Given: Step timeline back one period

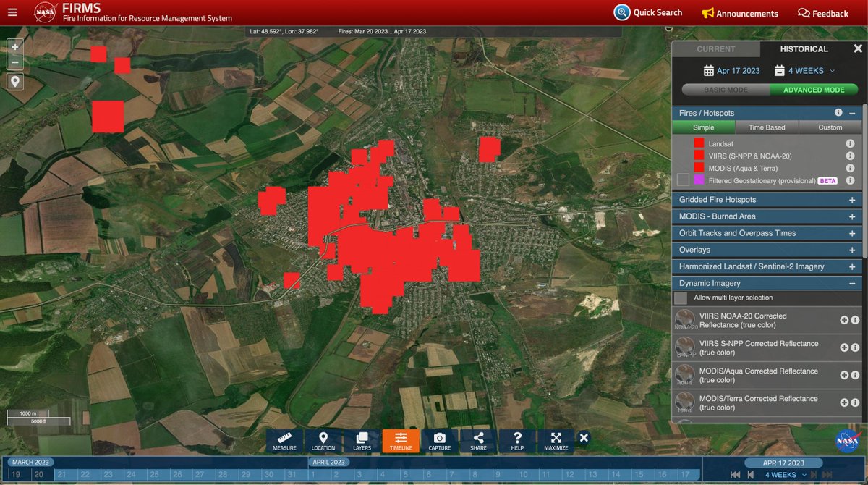Looking at the screenshot, I should [x=751, y=475].
